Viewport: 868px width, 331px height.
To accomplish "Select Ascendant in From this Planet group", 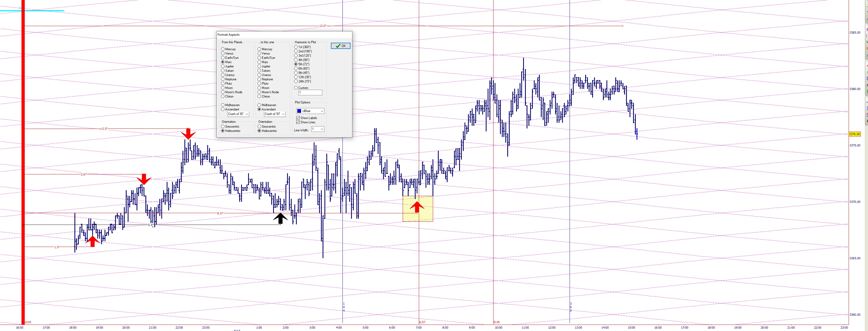I will click(x=230, y=109).
